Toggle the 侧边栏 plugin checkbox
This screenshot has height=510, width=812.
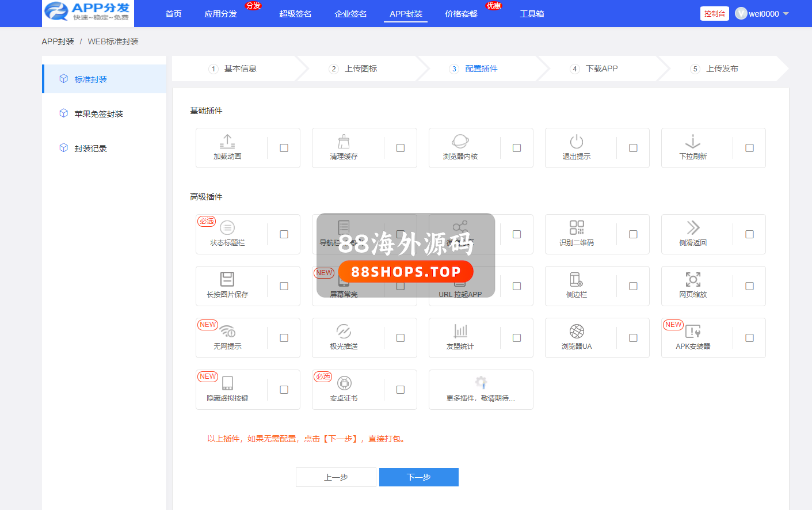(x=633, y=286)
